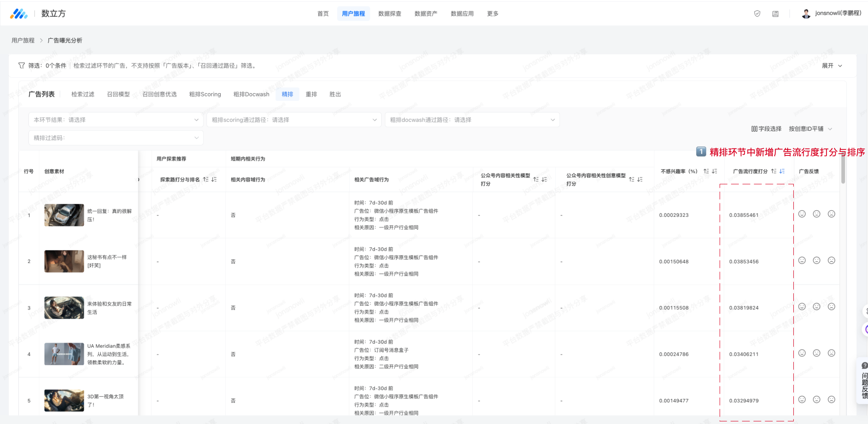
Task: Open the shield icon in top bar
Action: (x=757, y=14)
